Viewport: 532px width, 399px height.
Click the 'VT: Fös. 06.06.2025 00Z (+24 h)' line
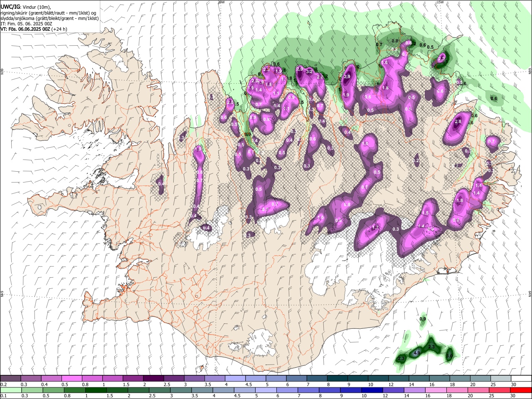tap(34, 29)
